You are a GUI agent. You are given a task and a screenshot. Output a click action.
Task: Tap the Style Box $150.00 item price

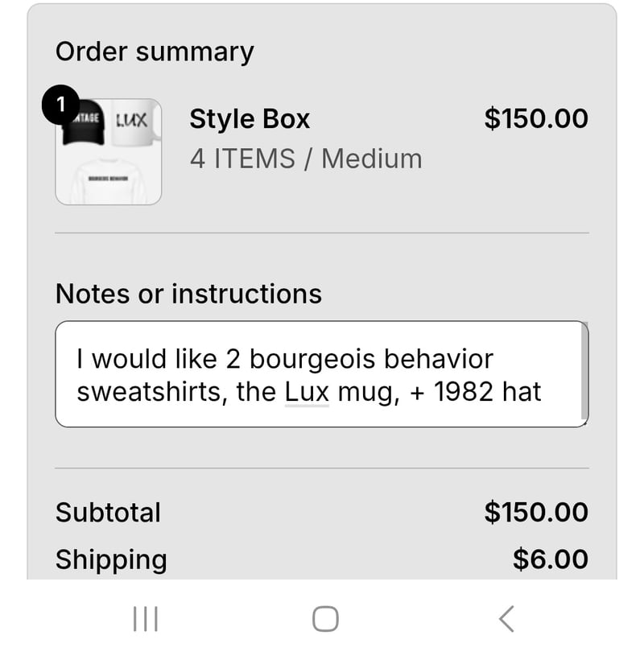coord(536,119)
